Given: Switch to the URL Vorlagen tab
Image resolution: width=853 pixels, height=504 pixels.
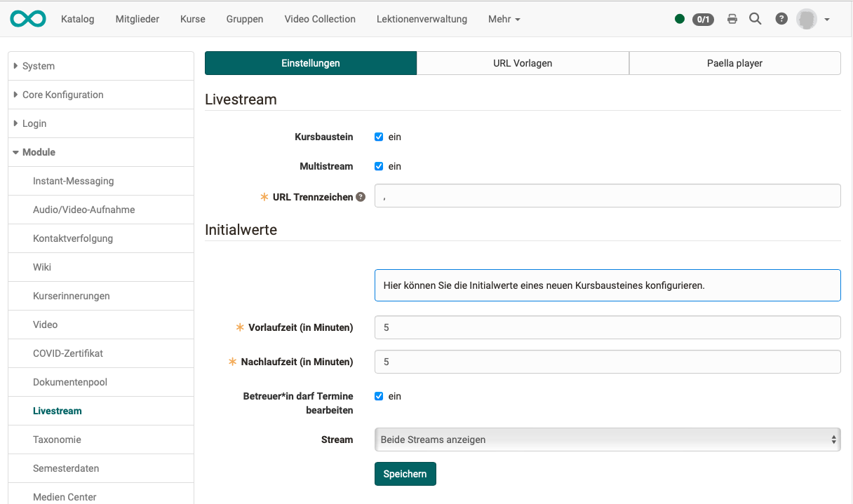Looking at the screenshot, I should [523, 62].
